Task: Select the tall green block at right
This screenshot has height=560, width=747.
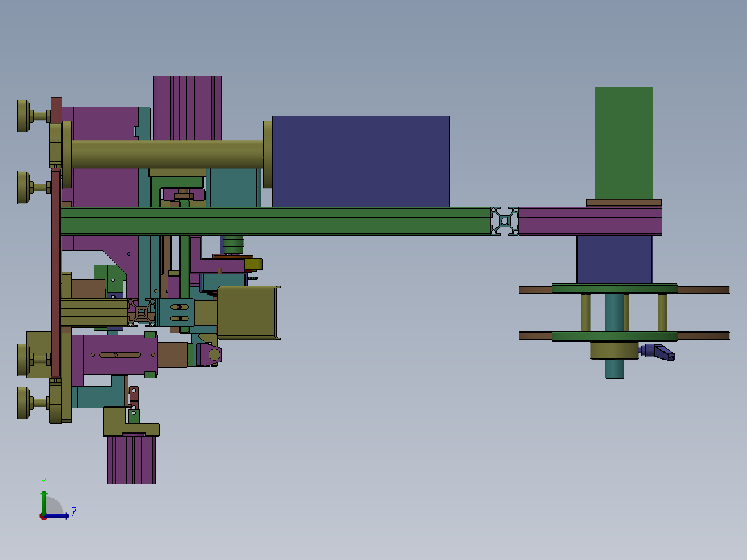Action: pyautogui.click(x=624, y=143)
